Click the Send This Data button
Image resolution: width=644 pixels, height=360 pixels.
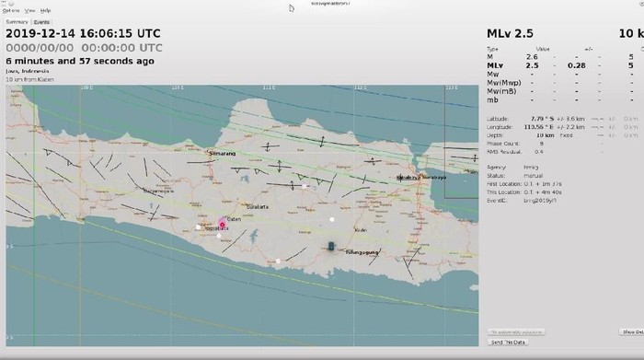(x=508, y=342)
